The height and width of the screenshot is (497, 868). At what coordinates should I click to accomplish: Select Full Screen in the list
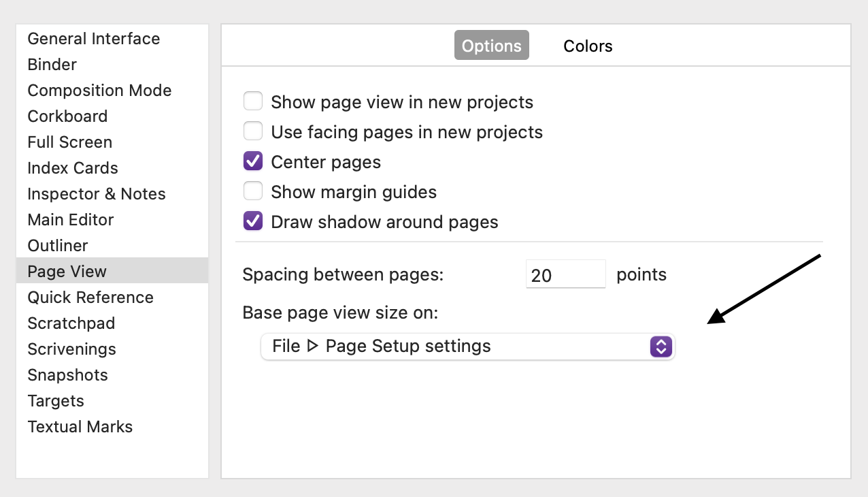click(x=112, y=142)
